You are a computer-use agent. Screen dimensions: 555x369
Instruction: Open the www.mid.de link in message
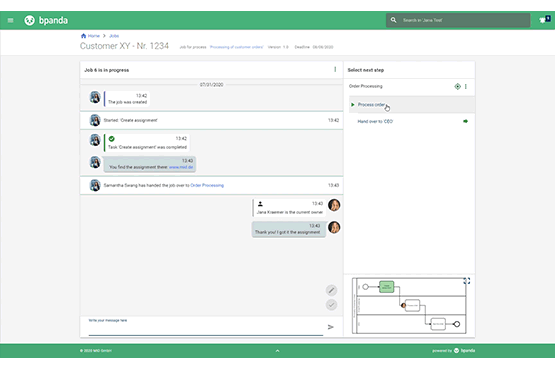click(181, 167)
